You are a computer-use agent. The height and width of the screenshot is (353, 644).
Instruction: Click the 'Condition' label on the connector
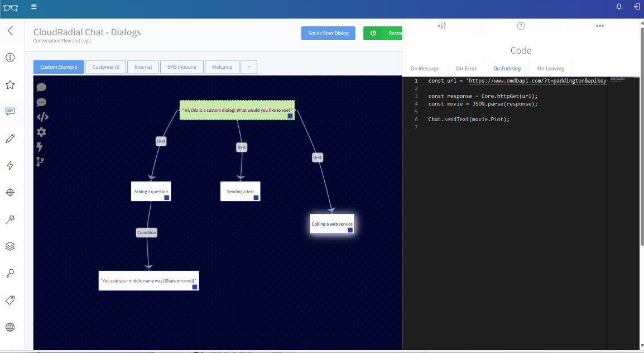tap(147, 232)
